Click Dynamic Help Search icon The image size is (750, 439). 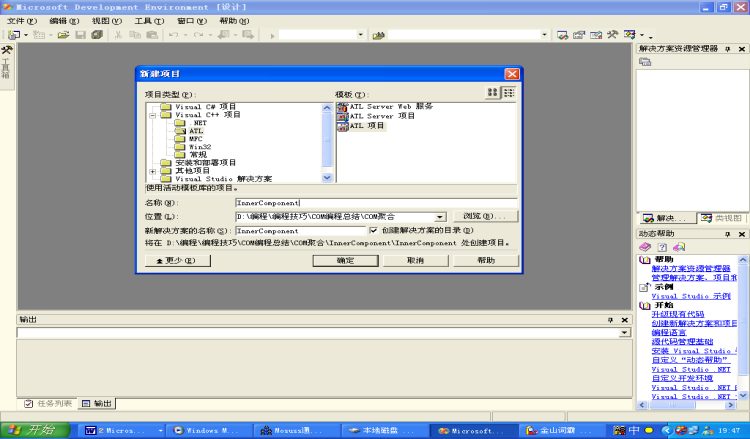pos(679,247)
